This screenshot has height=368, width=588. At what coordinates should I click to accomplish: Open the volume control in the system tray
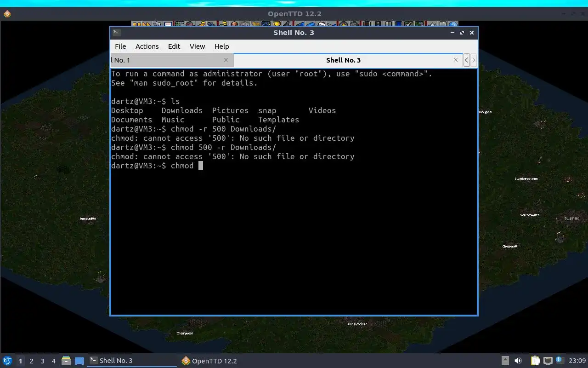tap(518, 361)
